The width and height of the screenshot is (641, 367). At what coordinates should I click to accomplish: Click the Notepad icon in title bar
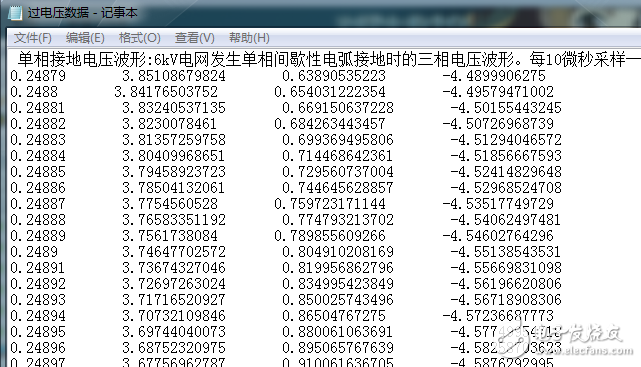tap(15, 13)
